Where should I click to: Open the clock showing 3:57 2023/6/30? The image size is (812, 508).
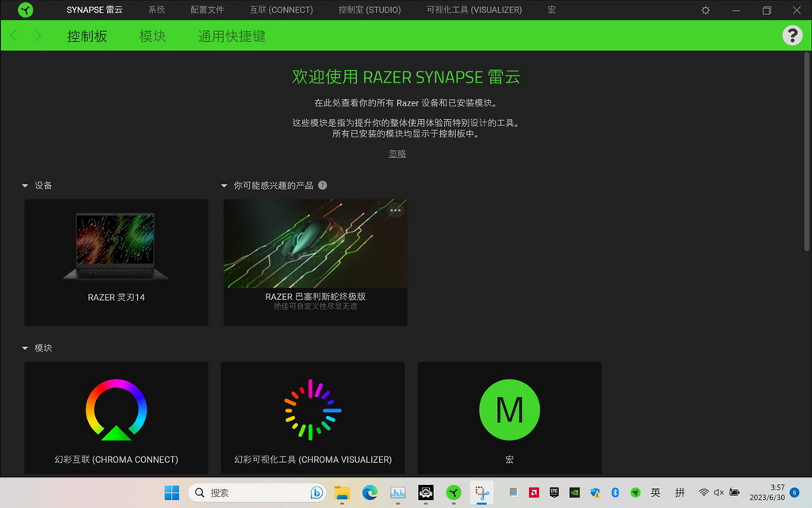[x=767, y=492]
